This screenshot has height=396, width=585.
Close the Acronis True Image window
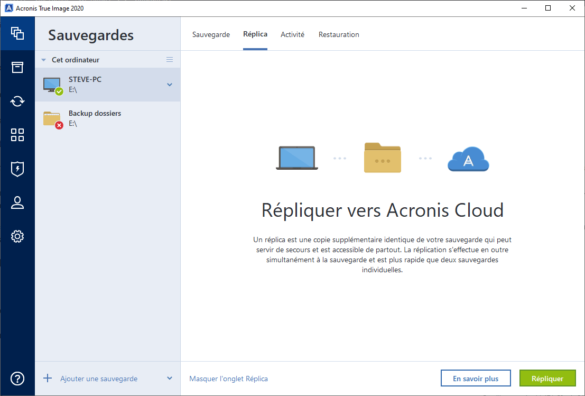(572, 8)
